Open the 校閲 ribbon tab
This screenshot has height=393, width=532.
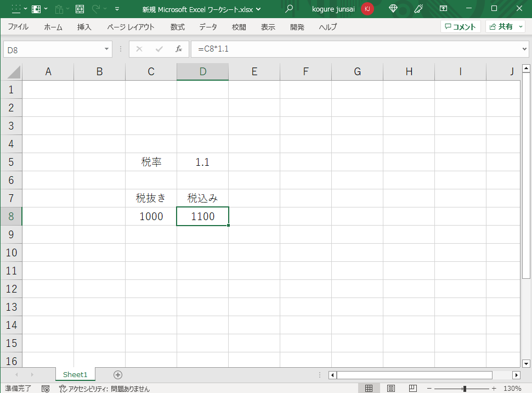(x=239, y=27)
